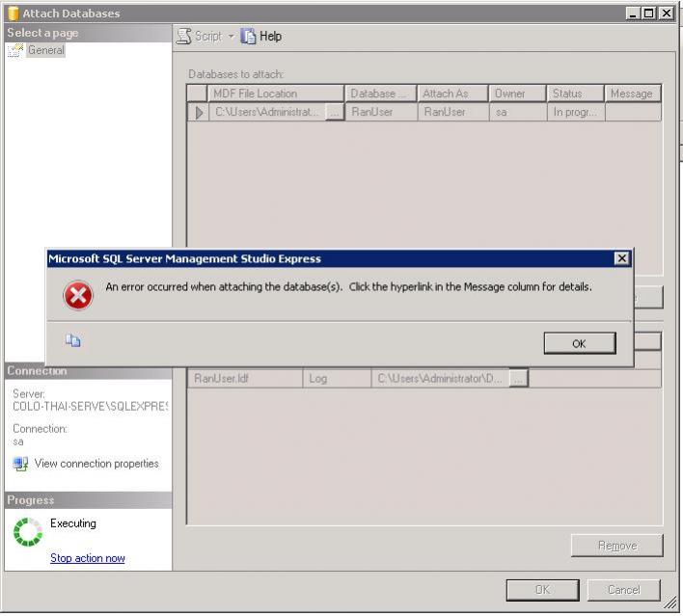The height and width of the screenshot is (616, 683).
Task: Click the sa Owner cell
Action: click(517, 112)
